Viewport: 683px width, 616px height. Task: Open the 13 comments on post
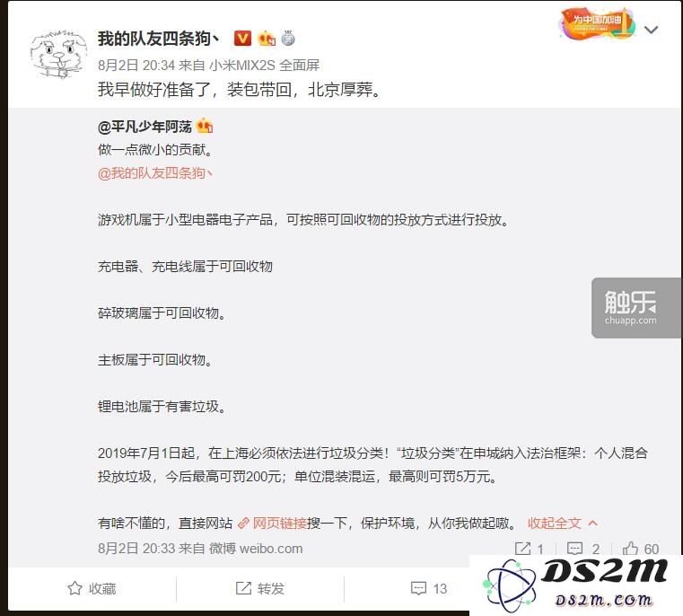(429, 588)
